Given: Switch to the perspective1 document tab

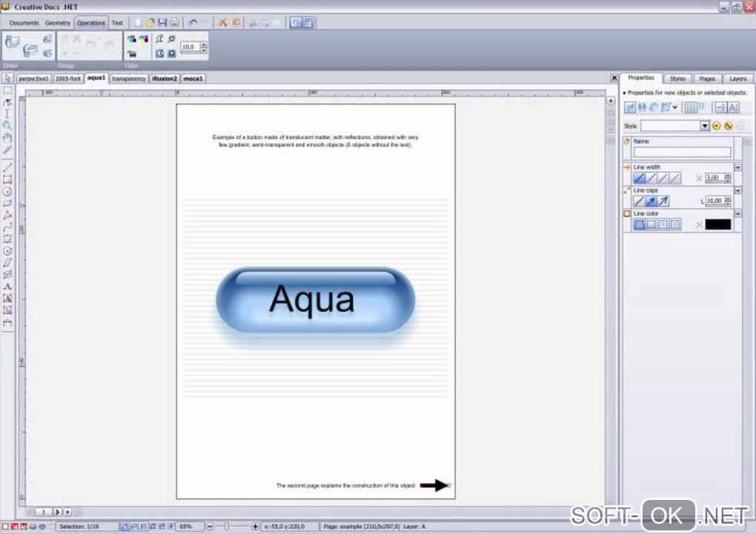Looking at the screenshot, I should click(x=33, y=79).
